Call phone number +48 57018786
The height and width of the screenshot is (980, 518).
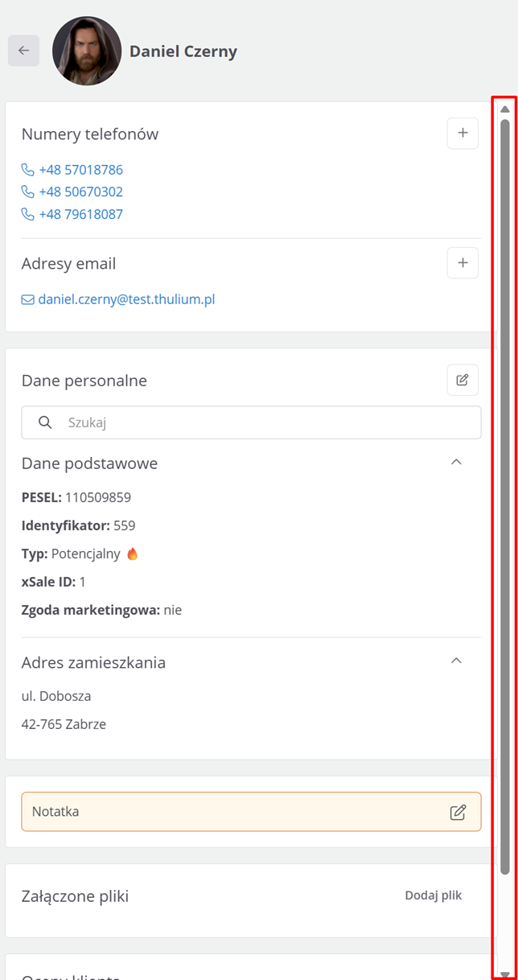point(80,170)
